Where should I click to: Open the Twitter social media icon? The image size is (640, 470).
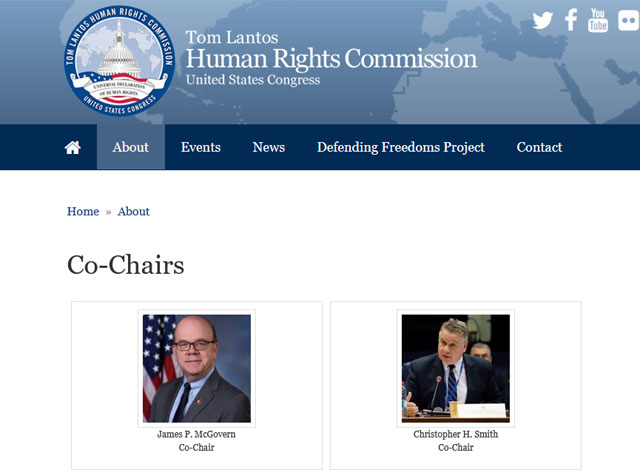coord(543,21)
